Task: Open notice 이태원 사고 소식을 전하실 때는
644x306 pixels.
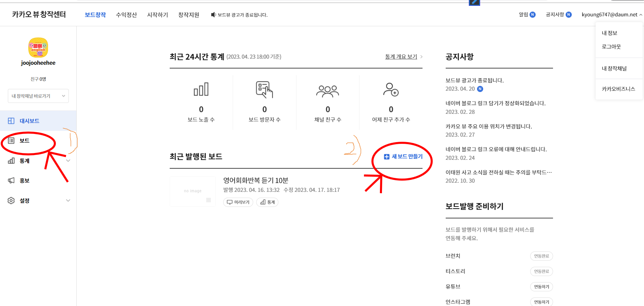Action: point(499,172)
